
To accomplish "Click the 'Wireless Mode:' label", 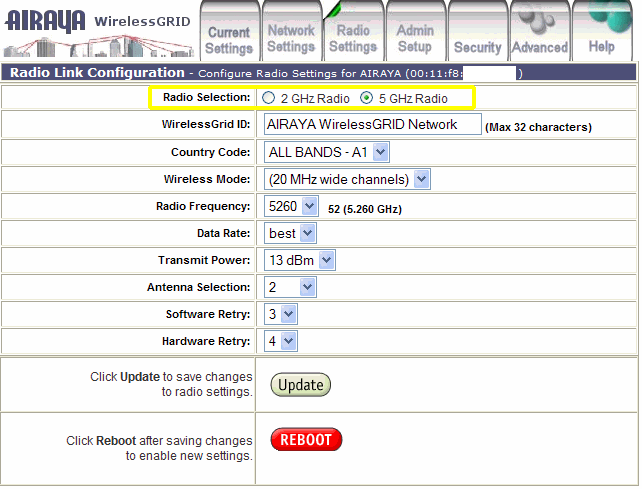I will click(207, 179).
